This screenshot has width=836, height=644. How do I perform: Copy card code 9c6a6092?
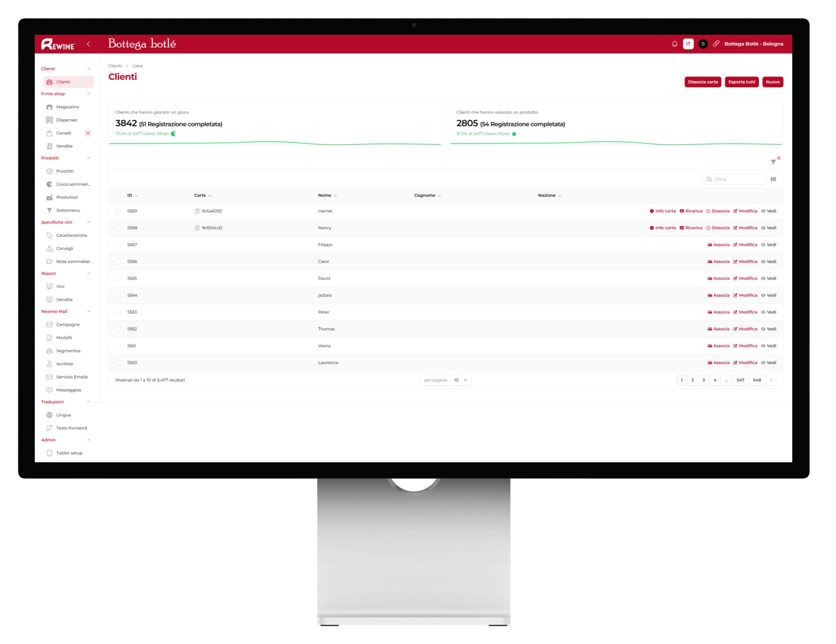(197, 211)
